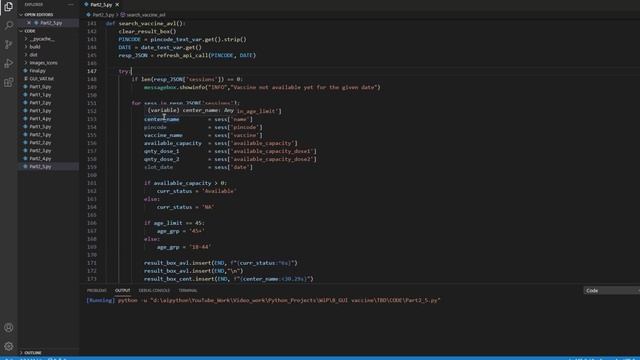This screenshot has width=640, height=360.
Task: Click 'vaccine_name' variable in editor
Action: tap(163, 135)
